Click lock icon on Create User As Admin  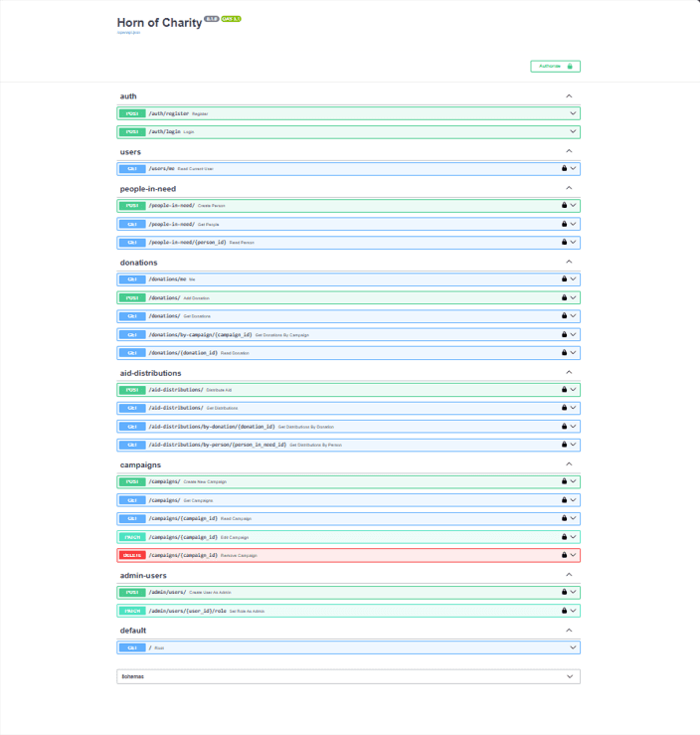564,592
